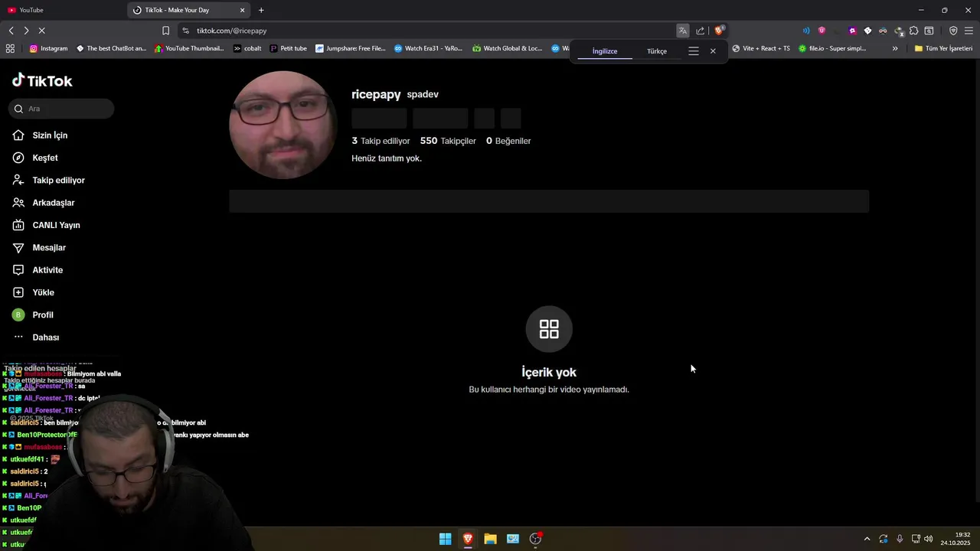
Task: Close the TikTok browser tab
Action: [x=243, y=10]
